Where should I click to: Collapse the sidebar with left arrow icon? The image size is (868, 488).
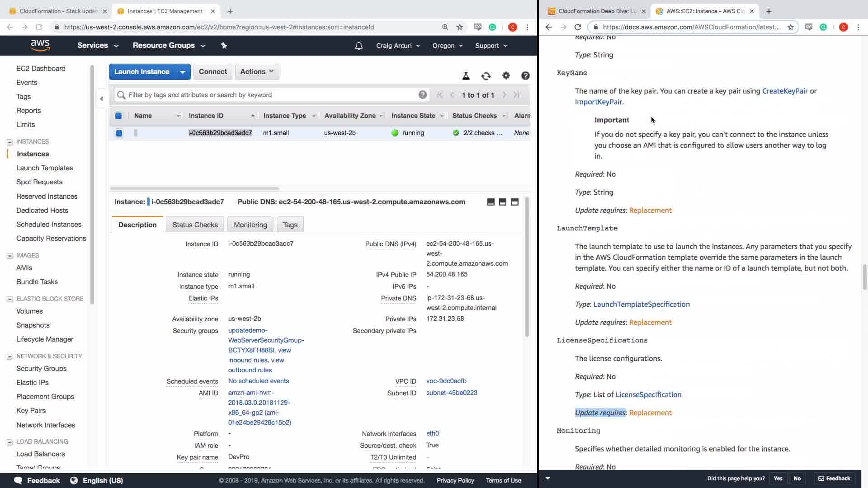pyautogui.click(x=101, y=99)
